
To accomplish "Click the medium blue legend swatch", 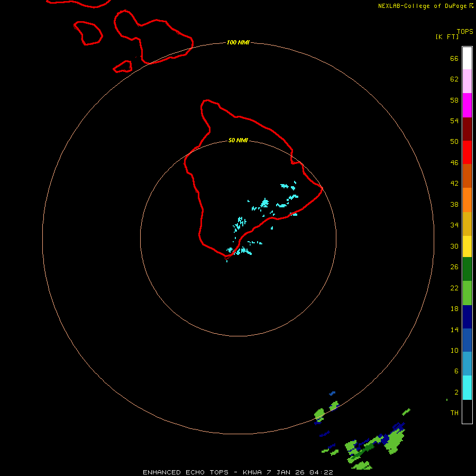I will pyautogui.click(x=467, y=340).
